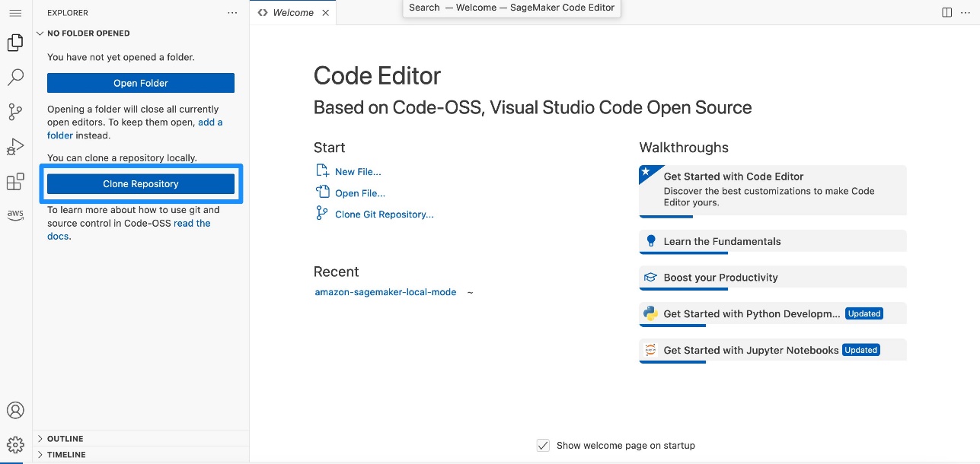980x464 pixels.
Task: Click the Open Folder button
Action: click(141, 83)
